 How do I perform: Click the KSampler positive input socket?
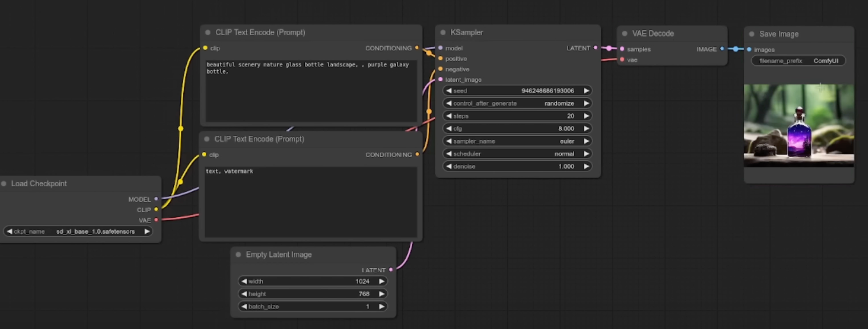(x=441, y=58)
